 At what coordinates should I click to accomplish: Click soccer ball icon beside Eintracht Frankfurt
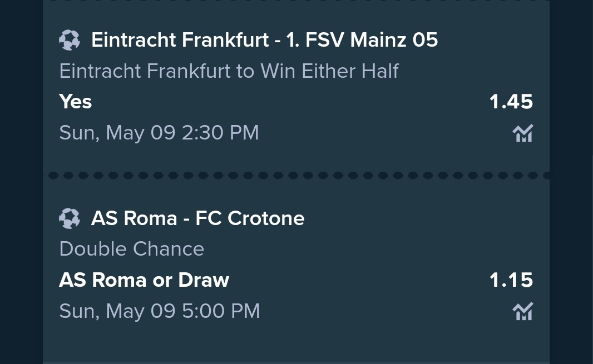coord(70,40)
